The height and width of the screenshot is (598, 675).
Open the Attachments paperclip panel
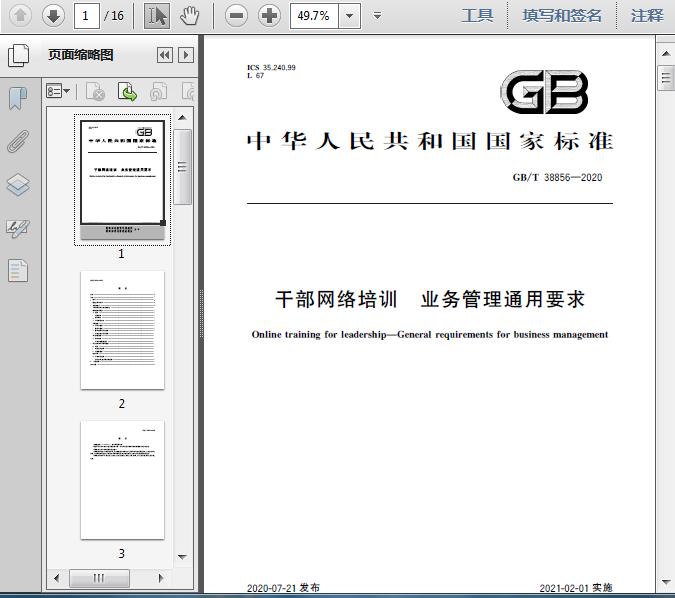18,141
